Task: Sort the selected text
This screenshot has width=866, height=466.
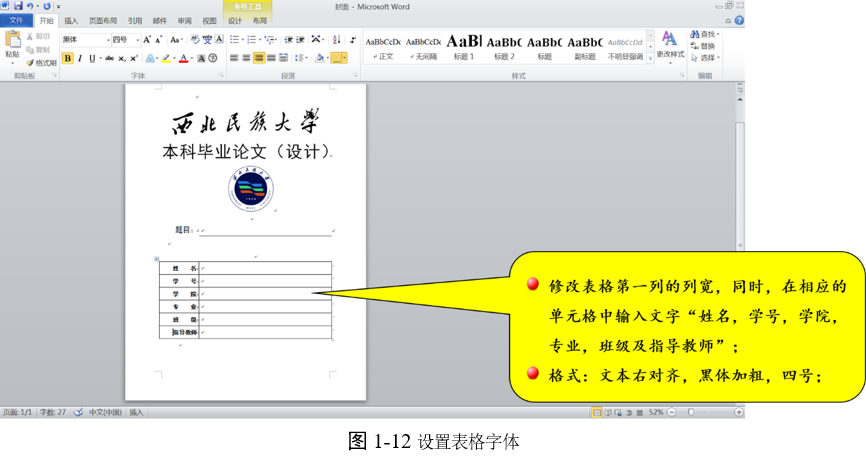Action: click(336, 40)
